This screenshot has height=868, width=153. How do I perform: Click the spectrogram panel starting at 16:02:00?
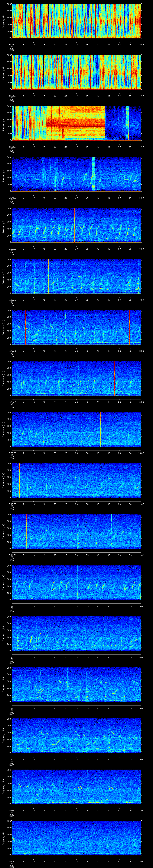click(x=76, y=72)
